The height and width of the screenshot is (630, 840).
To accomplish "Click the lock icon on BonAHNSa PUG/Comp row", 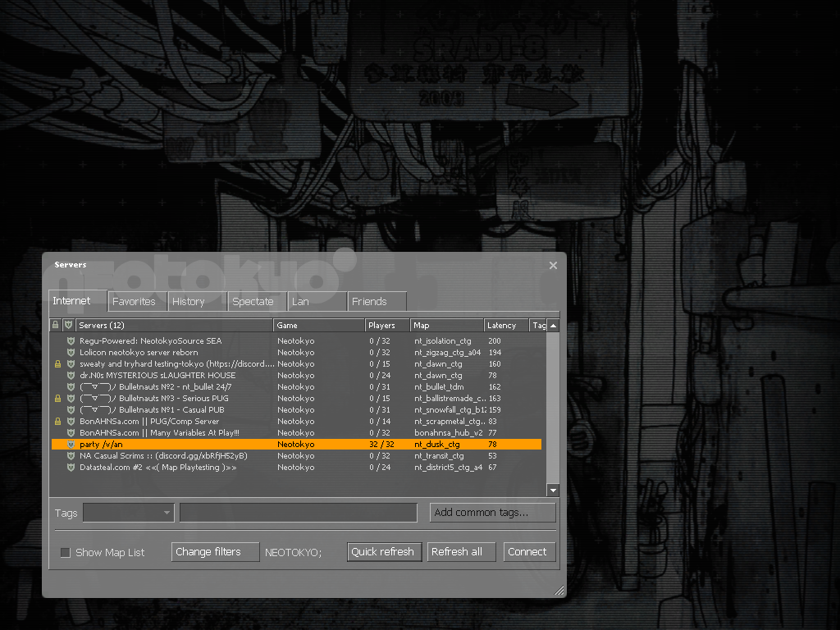I will (58, 421).
